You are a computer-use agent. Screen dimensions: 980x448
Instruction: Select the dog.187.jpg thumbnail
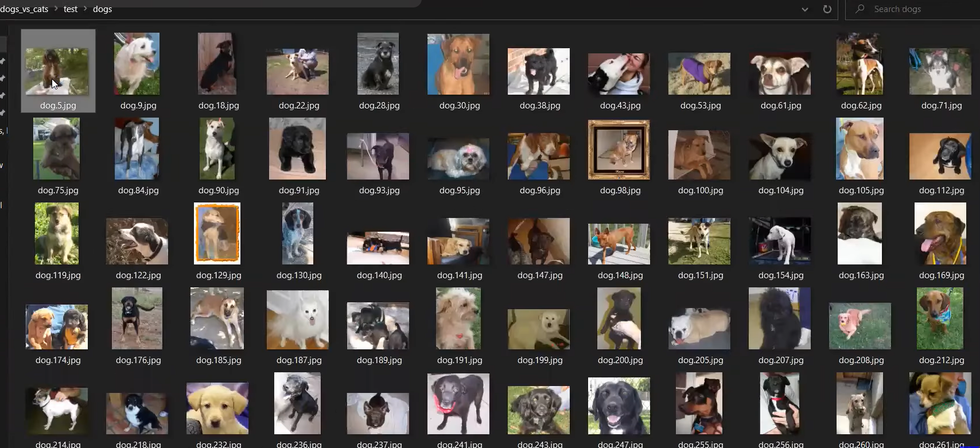pos(298,320)
